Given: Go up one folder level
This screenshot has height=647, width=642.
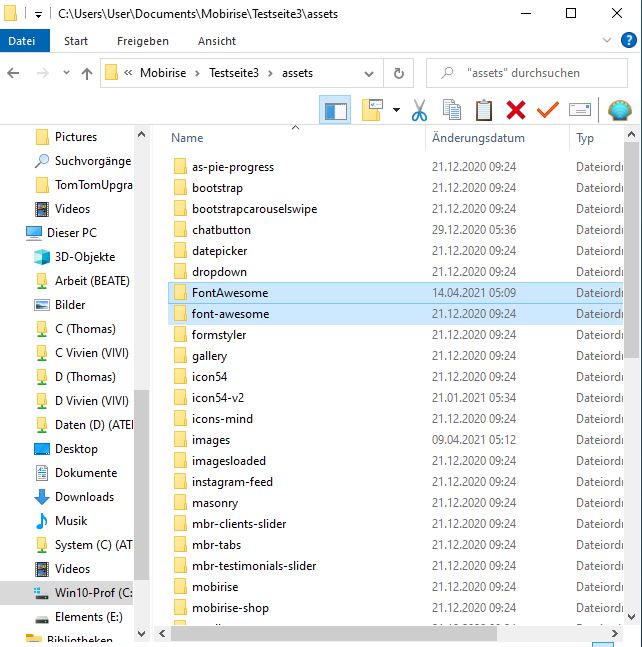Looking at the screenshot, I should 87,73.
